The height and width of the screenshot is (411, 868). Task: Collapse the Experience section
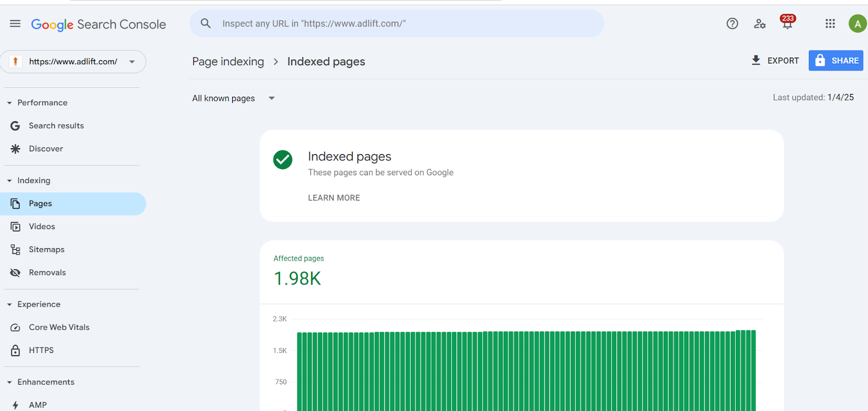[x=9, y=305]
